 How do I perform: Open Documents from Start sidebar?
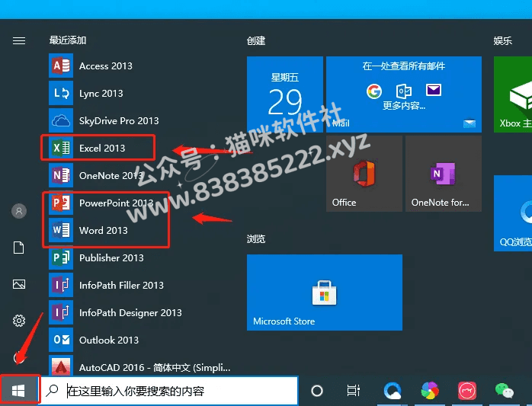pyautogui.click(x=18, y=248)
